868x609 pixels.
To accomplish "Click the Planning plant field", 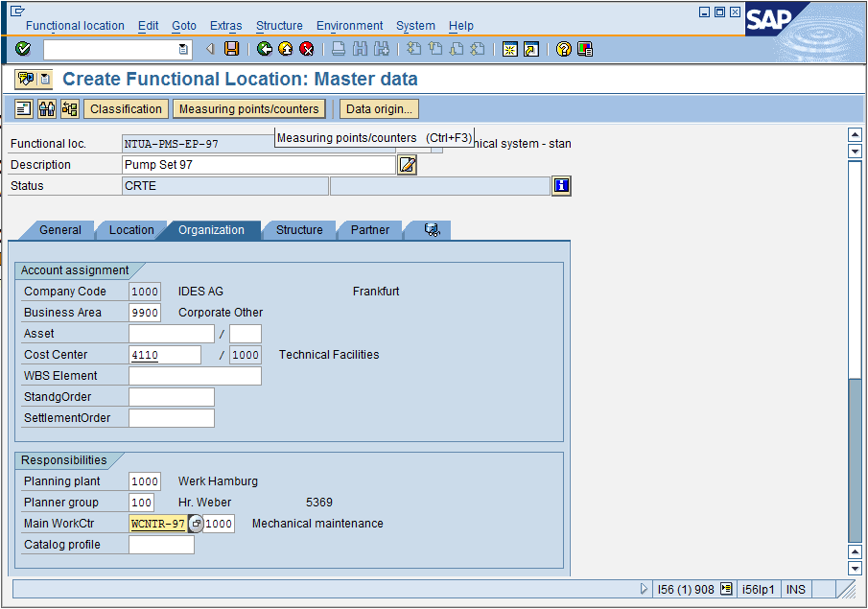I will (x=145, y=481).
